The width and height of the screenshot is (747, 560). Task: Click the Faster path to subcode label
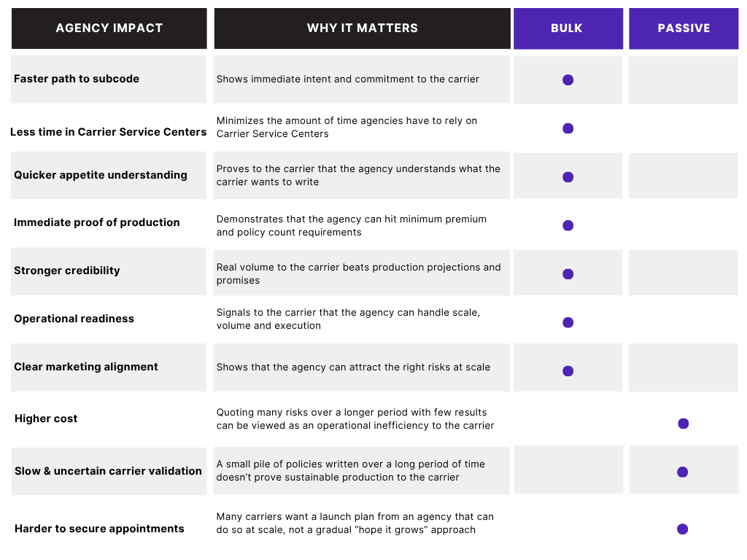click(76, 79)
